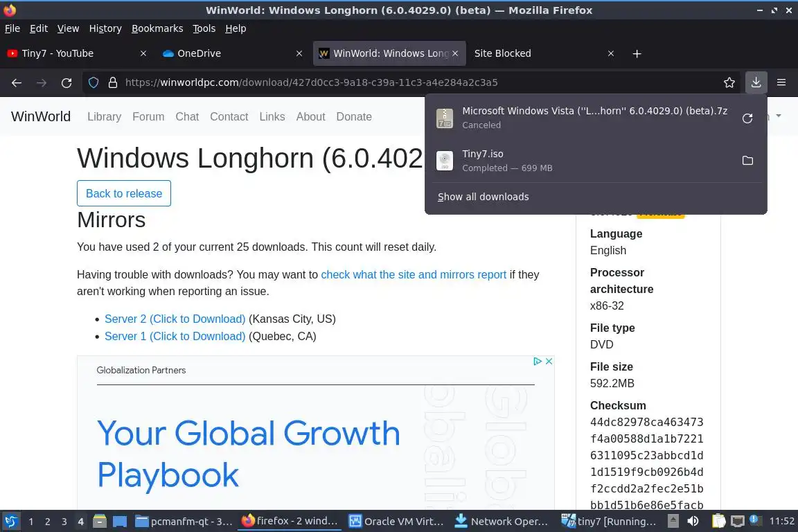Viewport: 798px width, 532px height.
Task: Click the site padlock security icon
Action: click(x=113, y=82)
